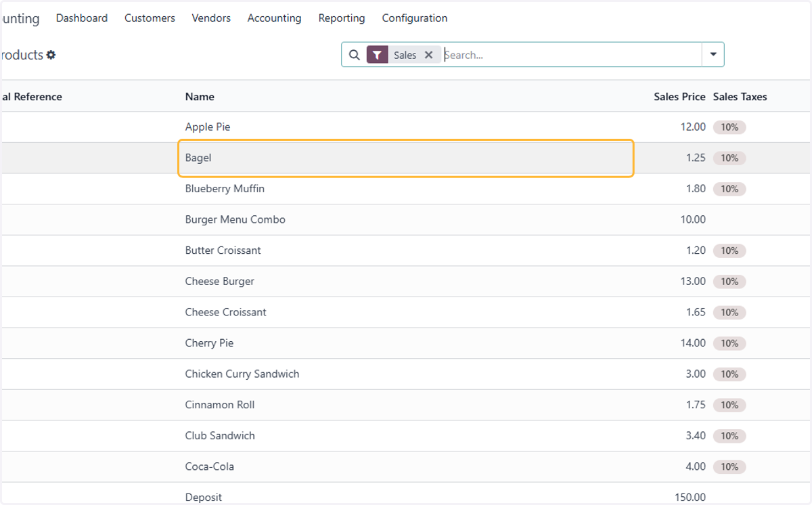Open the search options dropdown arrow
This screenshot has width=812, height=505.
713,55
